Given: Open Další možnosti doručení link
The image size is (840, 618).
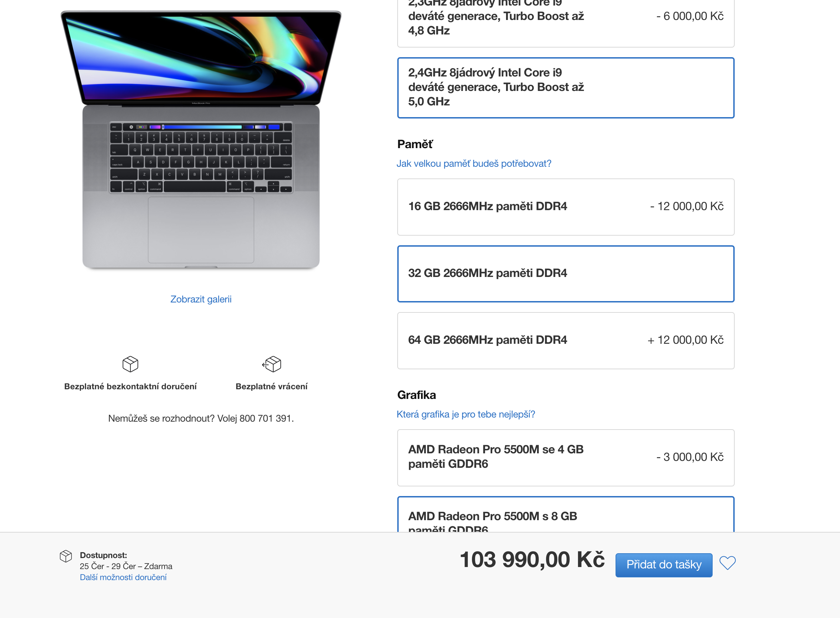Looking at the screenshot, I should [x=123, y=577].
